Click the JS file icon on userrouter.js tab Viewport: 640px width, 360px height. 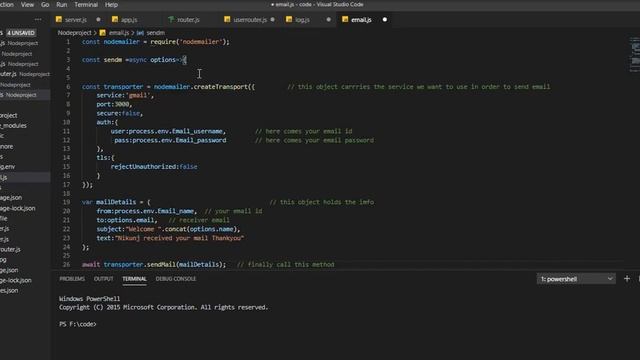coord(227,20)
